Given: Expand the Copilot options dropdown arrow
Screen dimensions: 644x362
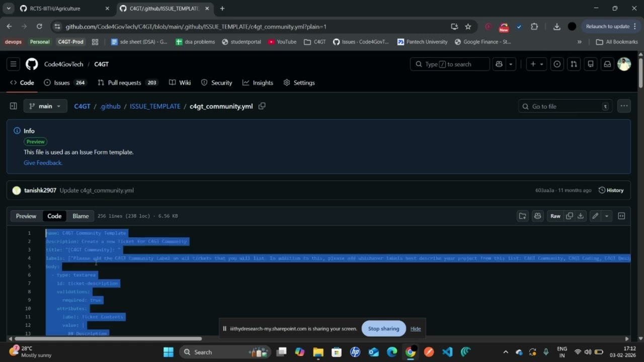Looking at the screenshot, I should [x=511, y=64].
